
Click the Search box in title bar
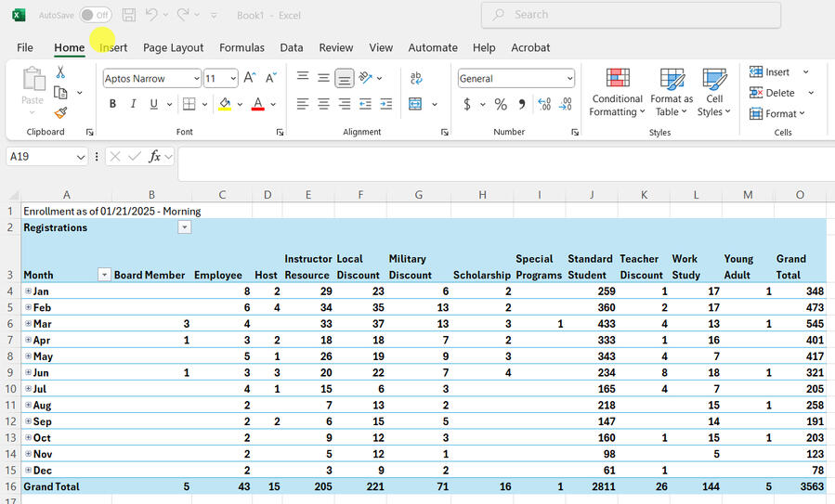(x=631, y=15)
